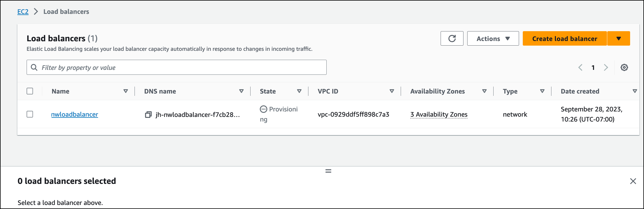Image resolution: width=644 pixels, height=209 pixels.
Task: Sort by the State column arrow
Action: [x=299, y=91]
